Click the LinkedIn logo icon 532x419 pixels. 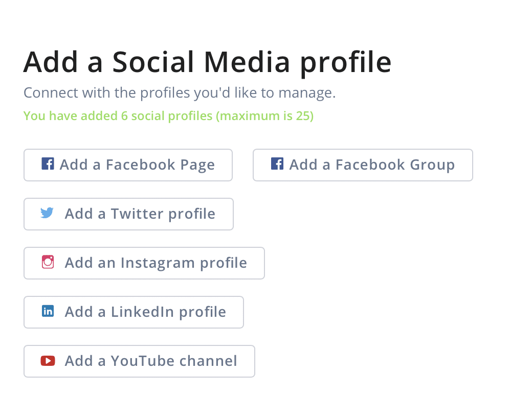(48, 311)
